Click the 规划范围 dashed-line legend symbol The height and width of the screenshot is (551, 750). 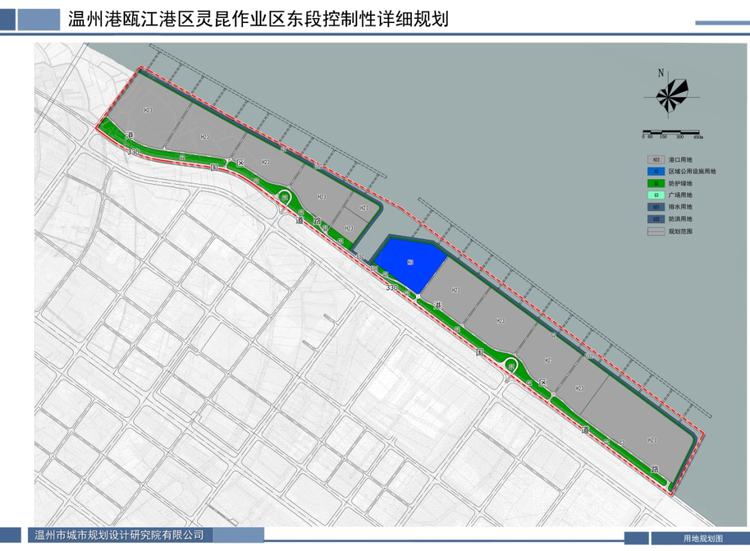[655, 231]
